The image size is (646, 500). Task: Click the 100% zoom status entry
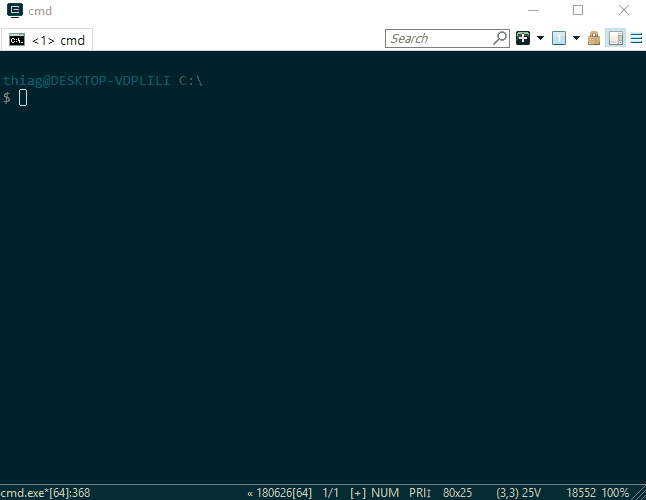pos(615,493)
